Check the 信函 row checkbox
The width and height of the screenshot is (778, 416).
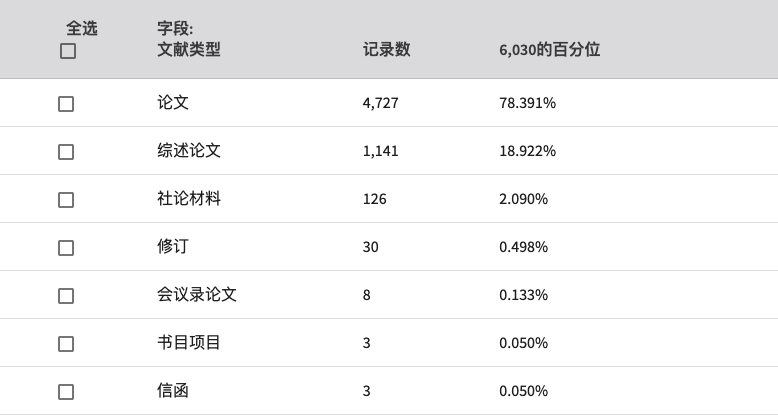[x=66, y=392]
